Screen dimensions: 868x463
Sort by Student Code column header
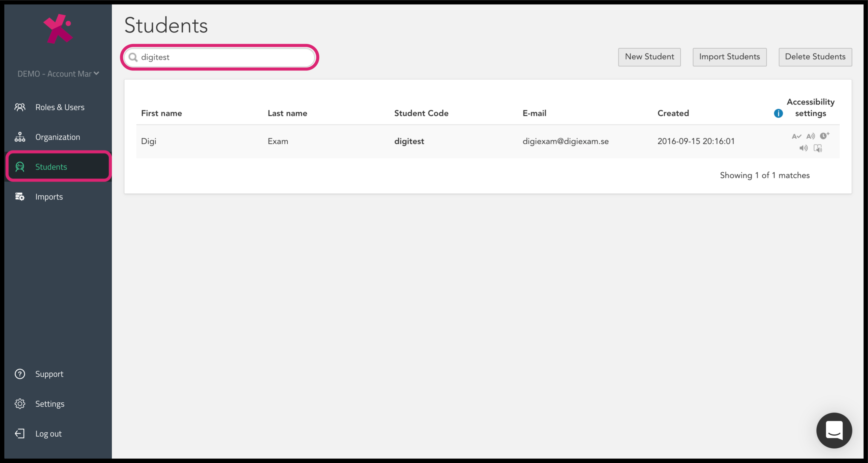pyautogui.click(x=421, y=113)
